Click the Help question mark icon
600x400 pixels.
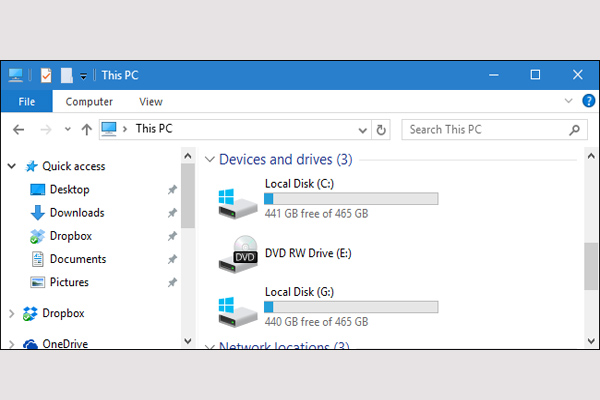[x=587, y=101]
